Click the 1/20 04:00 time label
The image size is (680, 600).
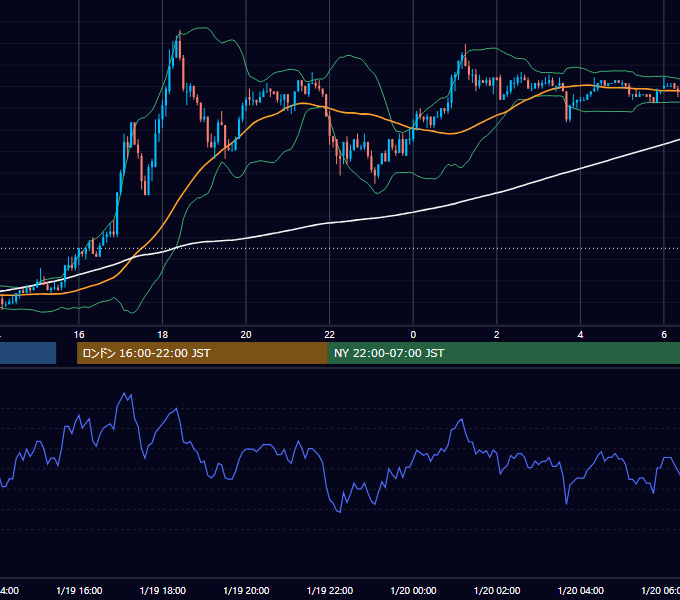pyautogui.click(x=581, y=590)
